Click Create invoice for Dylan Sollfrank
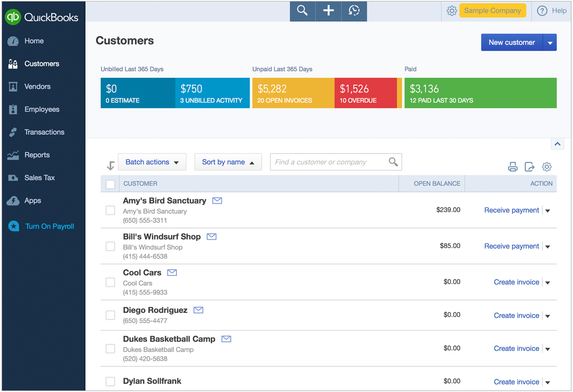 (516, 382)
